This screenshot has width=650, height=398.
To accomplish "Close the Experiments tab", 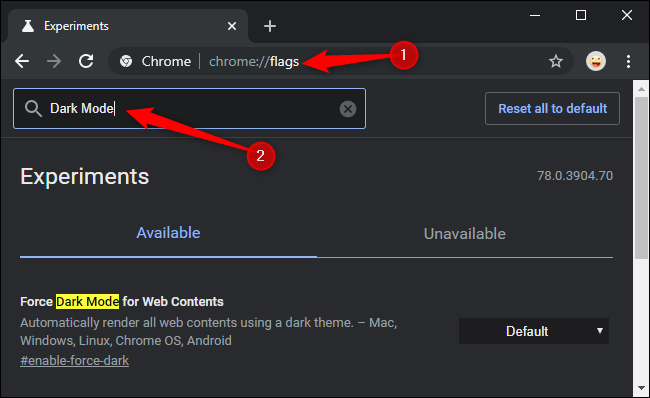I will coord(232,26).
